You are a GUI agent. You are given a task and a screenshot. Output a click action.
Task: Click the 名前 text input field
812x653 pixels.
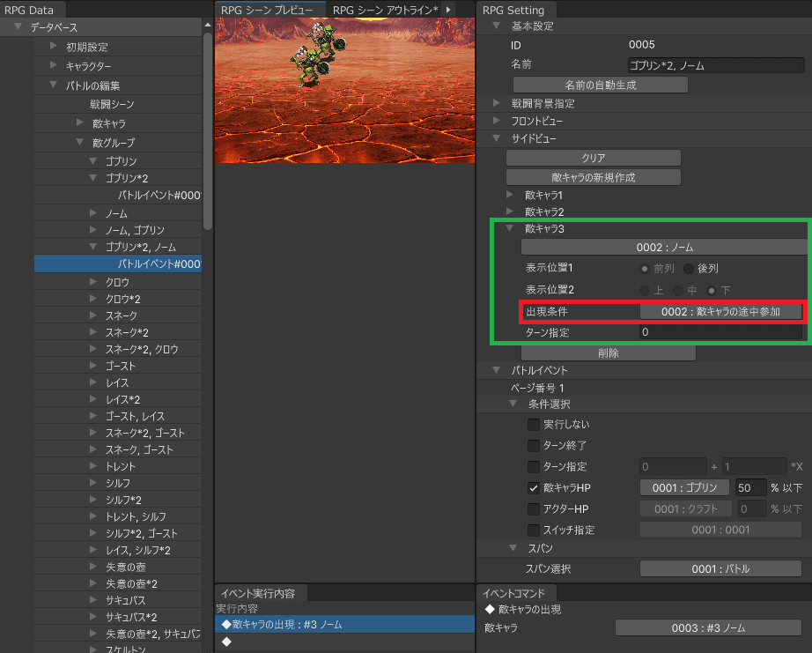(x=715, y=65)
